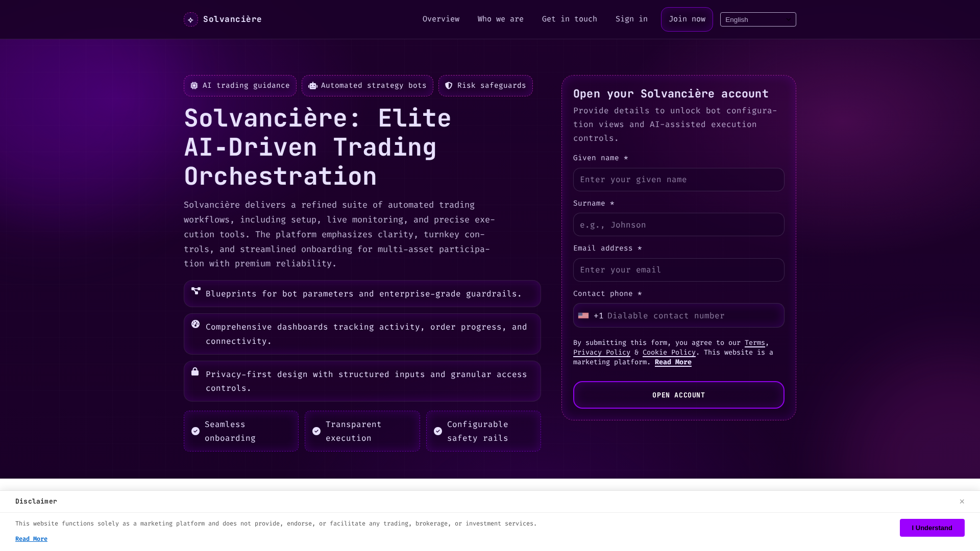Open the Terms link
This screenshot has width=980, height=551.
755,343
